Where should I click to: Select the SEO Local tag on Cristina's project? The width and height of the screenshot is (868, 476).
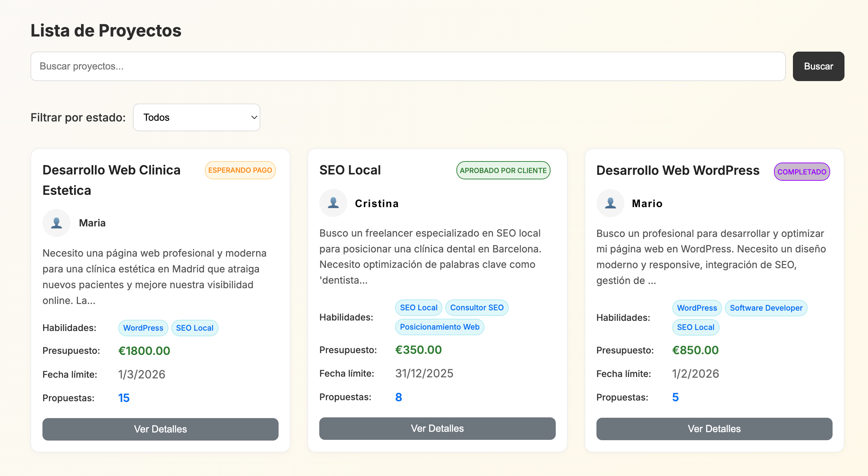(x=418, y=307)
